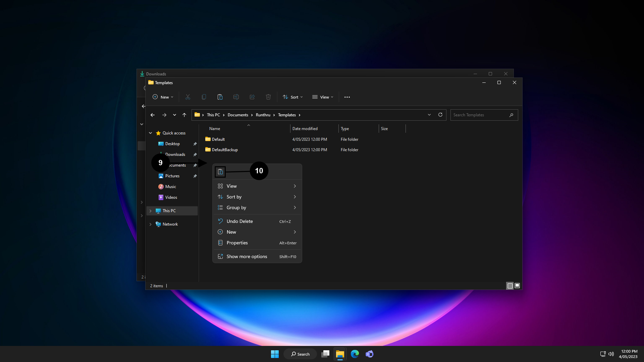
Task: Click the Windows Start button
Action: [275, 354]
